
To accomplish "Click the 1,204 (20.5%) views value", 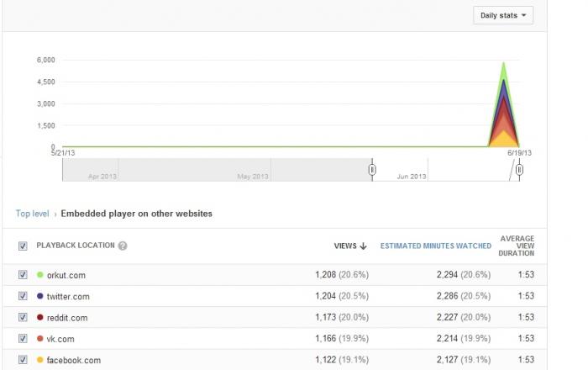I will (342, 296).
